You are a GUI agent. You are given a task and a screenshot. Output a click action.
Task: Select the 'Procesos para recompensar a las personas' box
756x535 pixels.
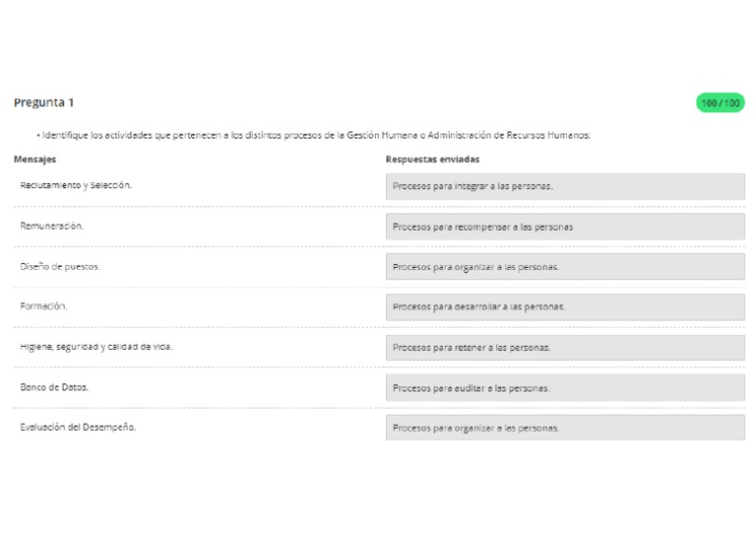pos(565,227)
